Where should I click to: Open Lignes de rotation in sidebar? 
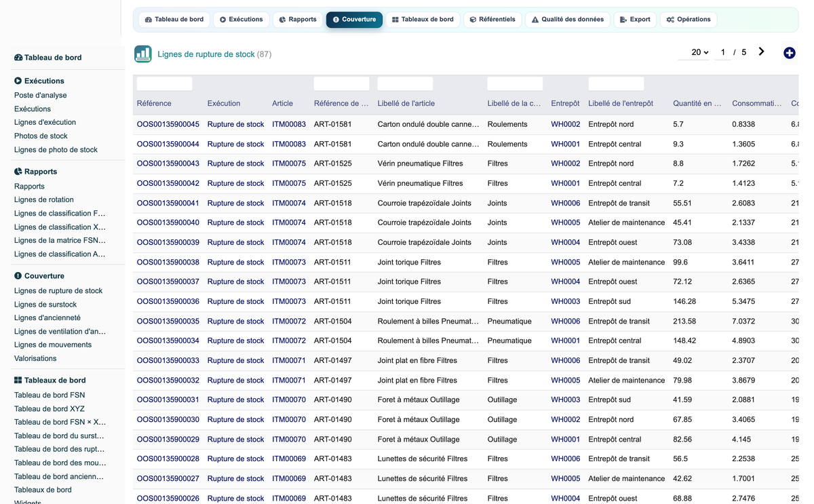pyautogui.click(x=44, y=200)
